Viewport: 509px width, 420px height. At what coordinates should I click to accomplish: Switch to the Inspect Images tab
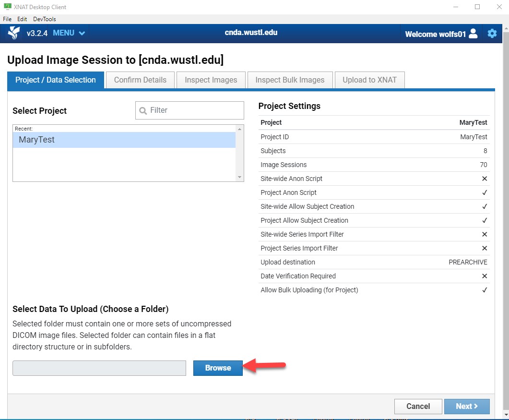pyautogui.click(x=211, y=80)
